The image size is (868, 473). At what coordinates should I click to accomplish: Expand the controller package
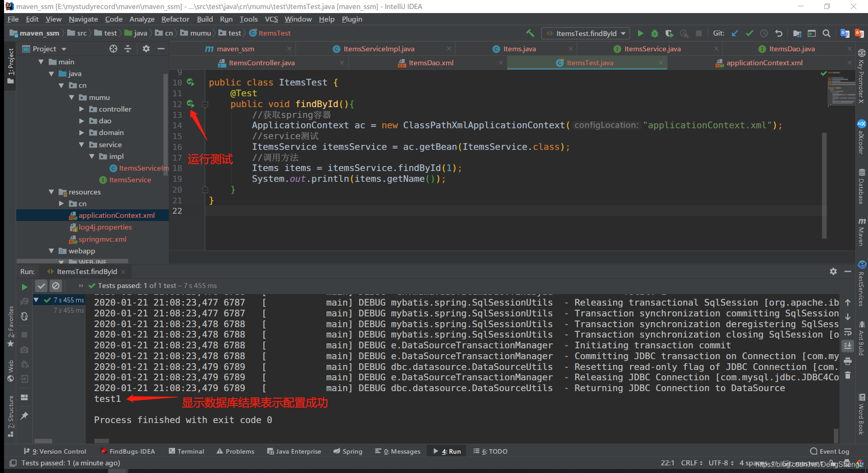click(81, 109)
